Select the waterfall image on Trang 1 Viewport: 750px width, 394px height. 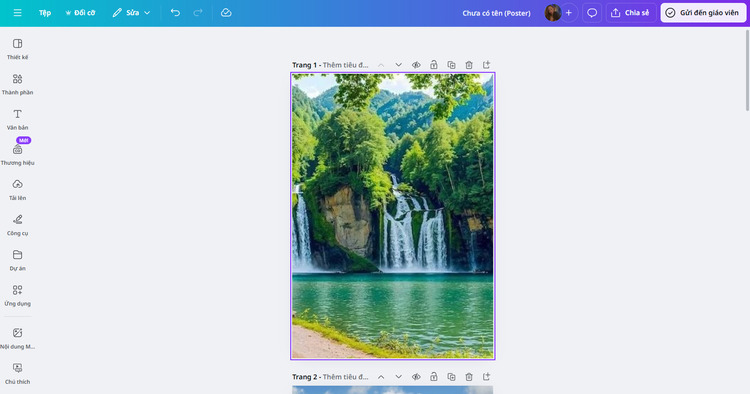(393, 216)
